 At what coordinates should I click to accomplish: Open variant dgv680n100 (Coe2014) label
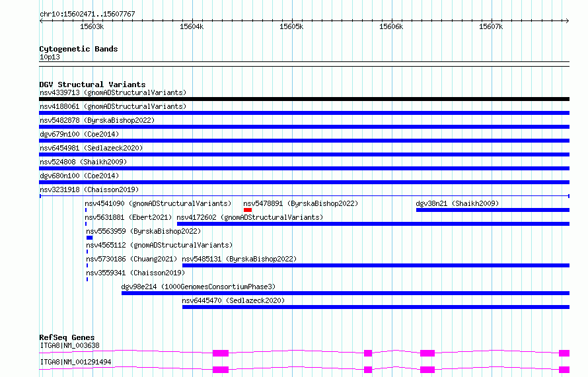tap(79, 176)
